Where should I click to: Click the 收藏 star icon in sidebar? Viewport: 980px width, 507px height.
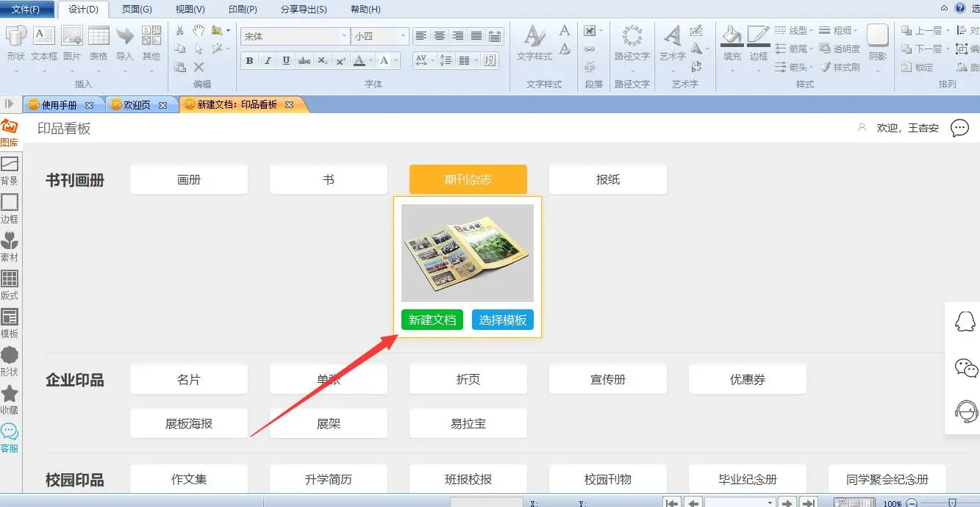coord(9,399)
